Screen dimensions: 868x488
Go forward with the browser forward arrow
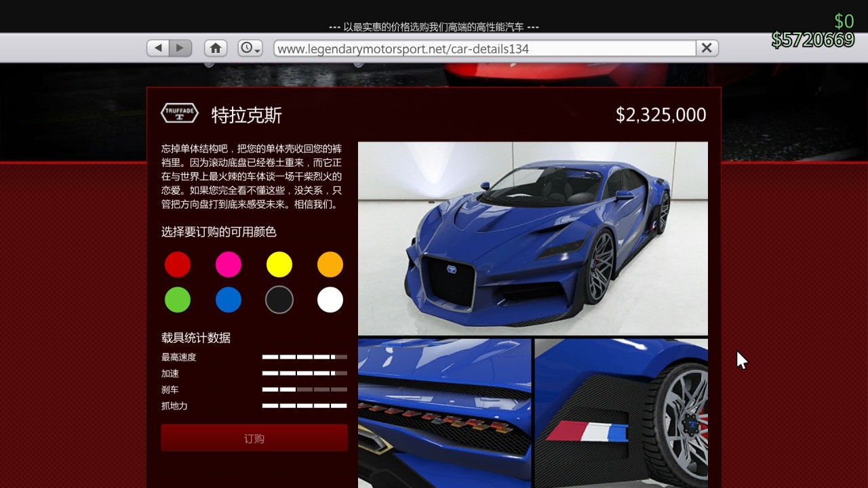180,48
